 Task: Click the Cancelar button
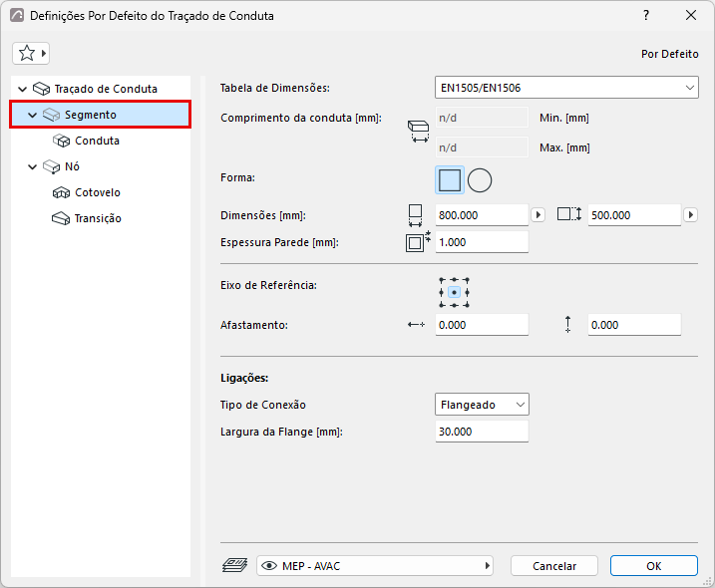point(554,566)
